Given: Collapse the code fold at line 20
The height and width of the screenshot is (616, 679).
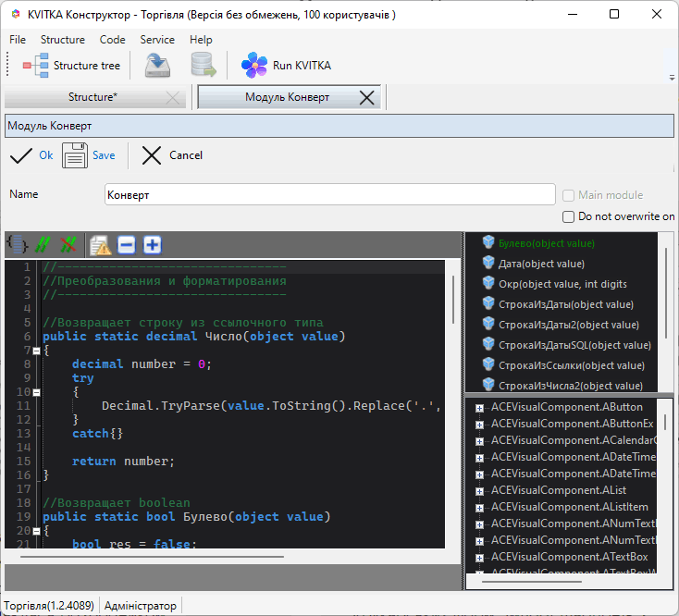Looking at the screenshot, I should click(x=37, y=531).
